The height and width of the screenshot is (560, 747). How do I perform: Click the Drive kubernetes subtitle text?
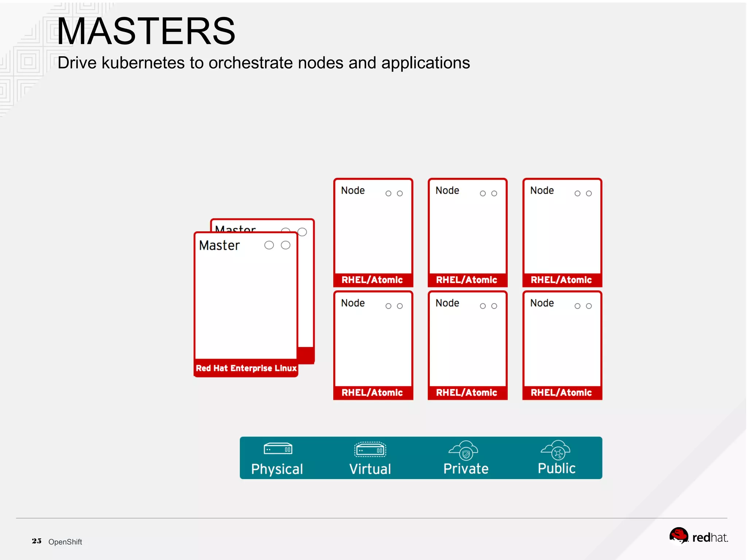(x=263, y=63)
